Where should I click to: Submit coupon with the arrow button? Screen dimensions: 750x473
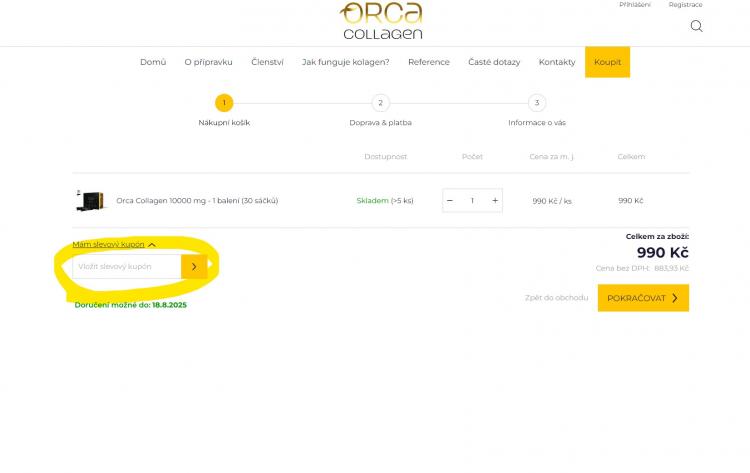point(194,266)
